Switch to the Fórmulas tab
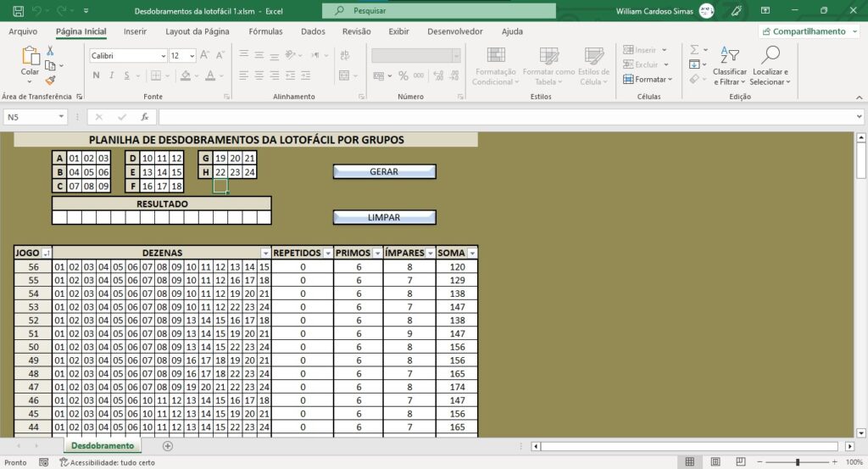 point(265,31)
